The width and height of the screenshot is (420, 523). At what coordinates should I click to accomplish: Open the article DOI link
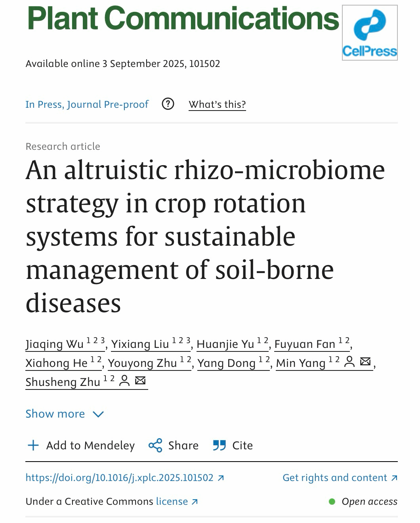(x=120, y=478)
